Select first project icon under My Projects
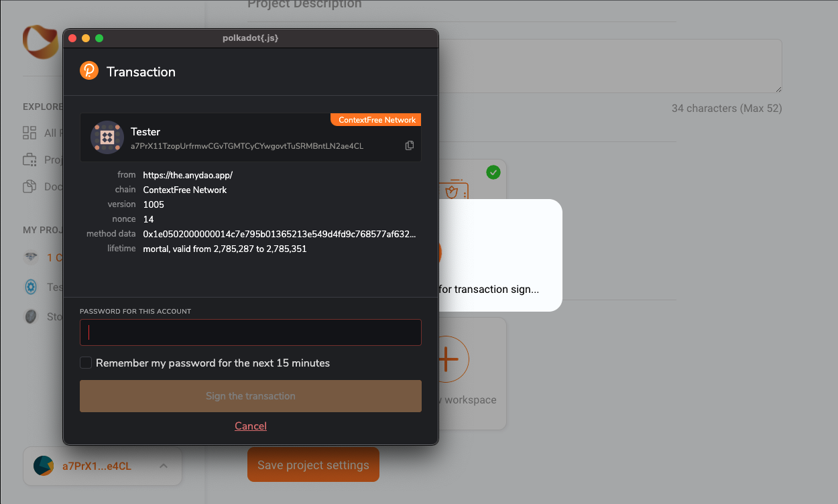Screen dimensions: 838x504 click(31, 257)
